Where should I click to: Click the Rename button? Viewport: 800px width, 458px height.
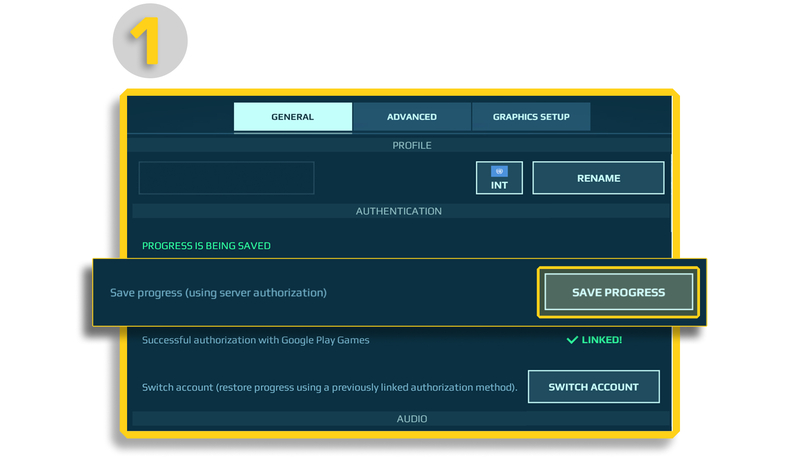pos(598,178)
